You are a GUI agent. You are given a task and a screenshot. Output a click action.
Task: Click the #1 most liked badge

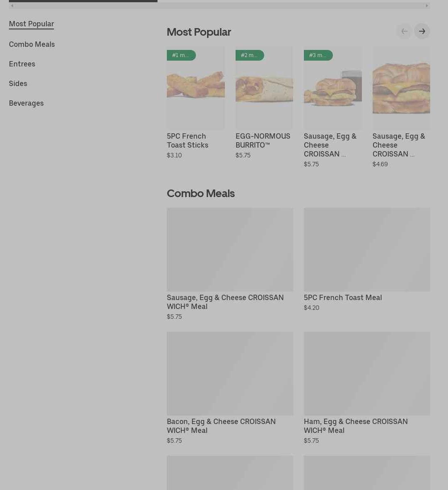[x=181, y=55]
